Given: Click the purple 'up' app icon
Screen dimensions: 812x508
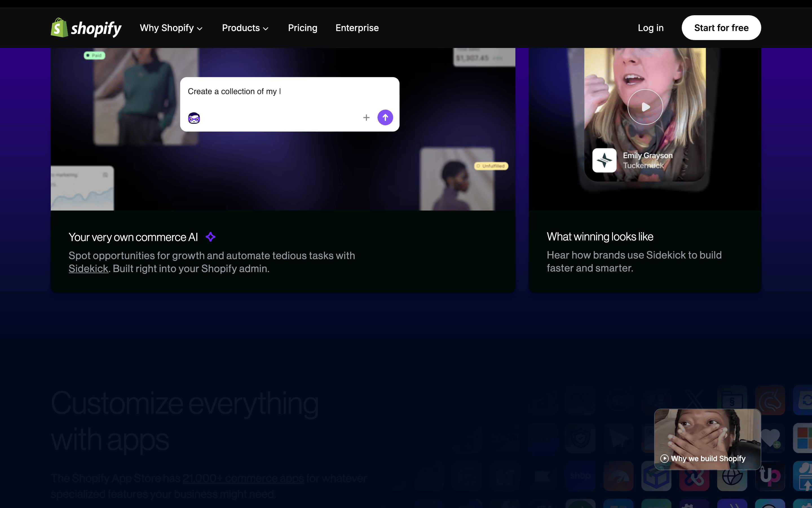Looking at the screenshot, I should coord(770,476).
